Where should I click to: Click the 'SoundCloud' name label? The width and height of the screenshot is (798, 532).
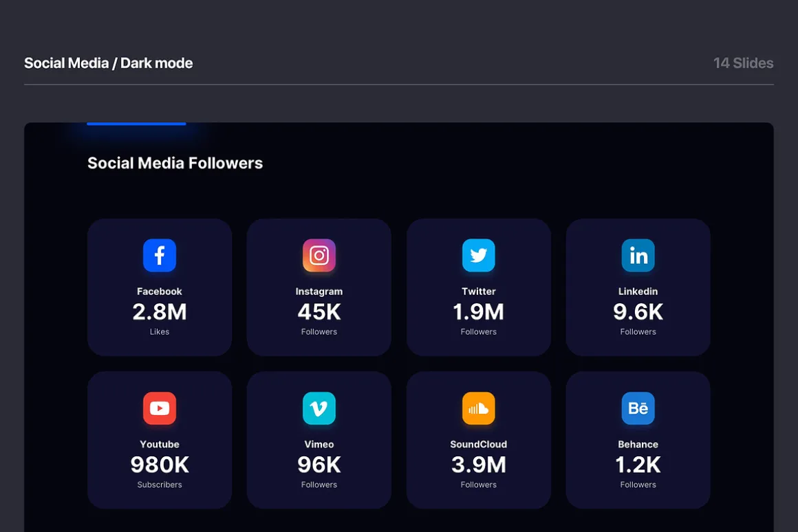[x=478, y=444]
